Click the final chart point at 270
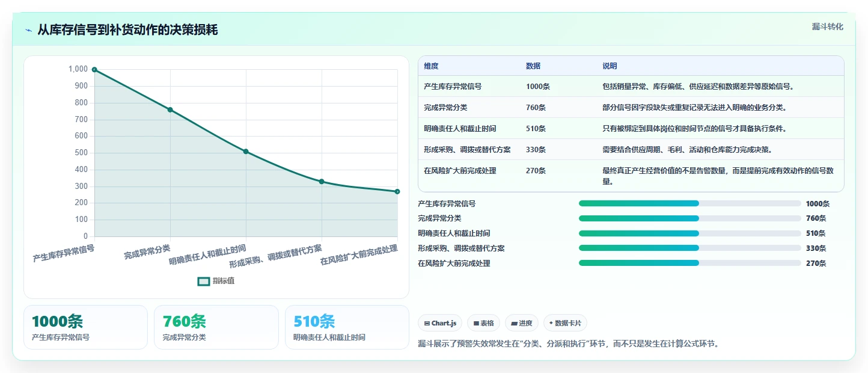The height and width of the screenshot is (373, 868). [397, 191]
